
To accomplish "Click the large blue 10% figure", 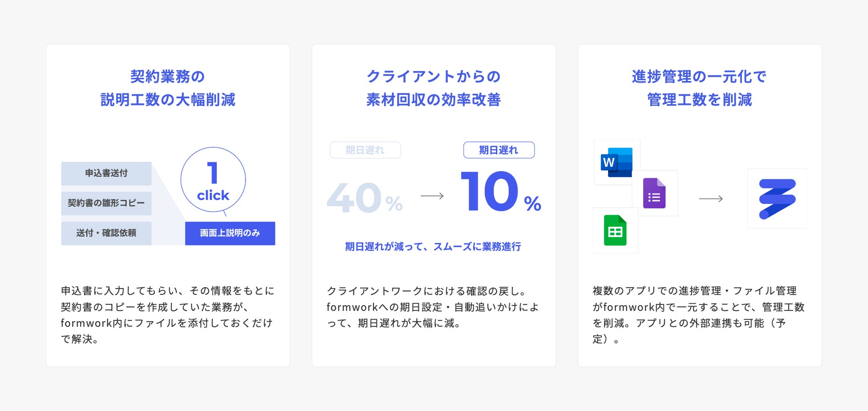I will pyautogui.click(x=500, y=192).
